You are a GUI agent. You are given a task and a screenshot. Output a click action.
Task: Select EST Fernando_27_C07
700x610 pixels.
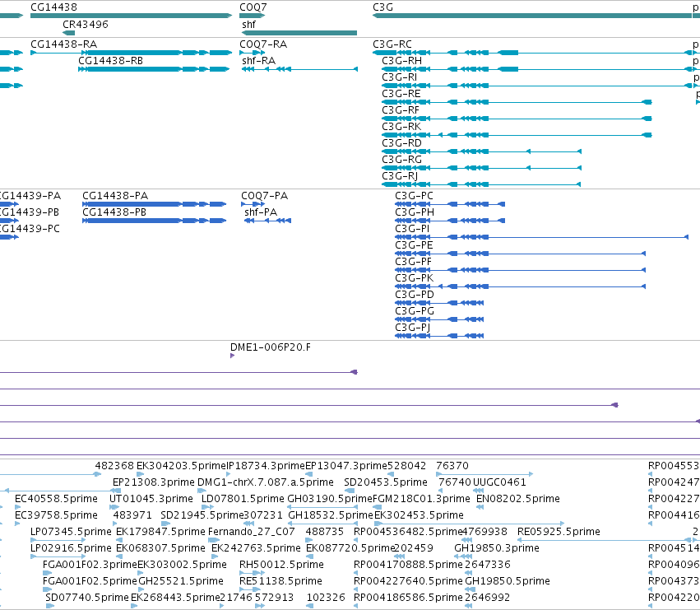252,532
